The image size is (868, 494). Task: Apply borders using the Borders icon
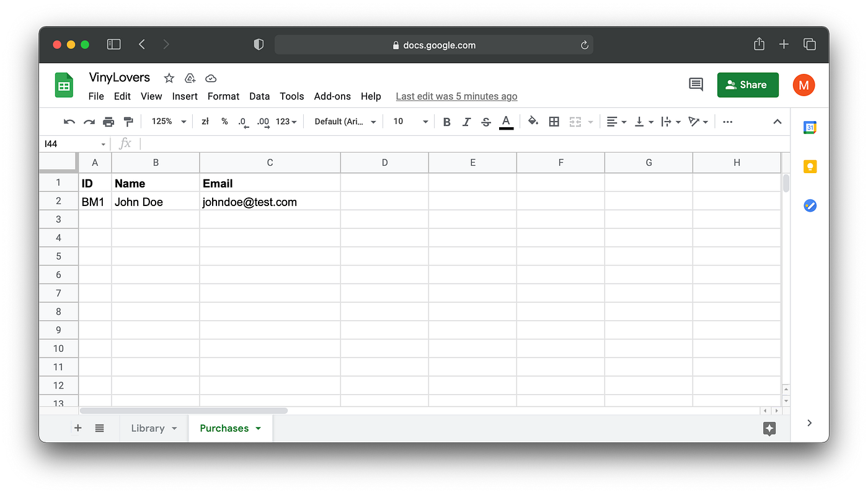click(554, 122)
